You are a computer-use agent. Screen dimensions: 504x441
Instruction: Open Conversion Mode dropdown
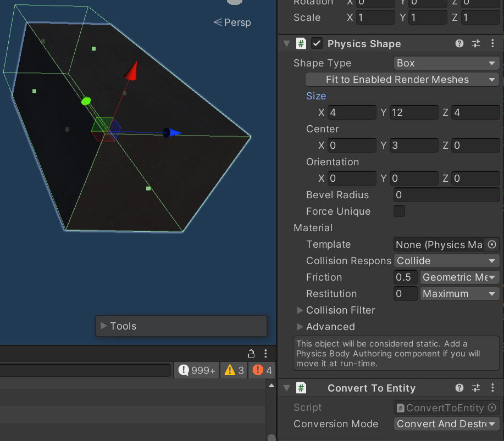pyautogui.click(x=446, y=424)
